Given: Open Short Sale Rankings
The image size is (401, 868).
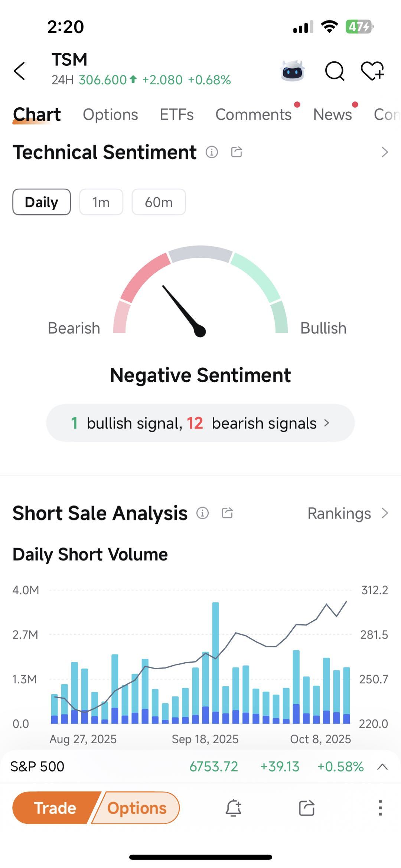Looking at the screenshot, I should coord(347,513).
